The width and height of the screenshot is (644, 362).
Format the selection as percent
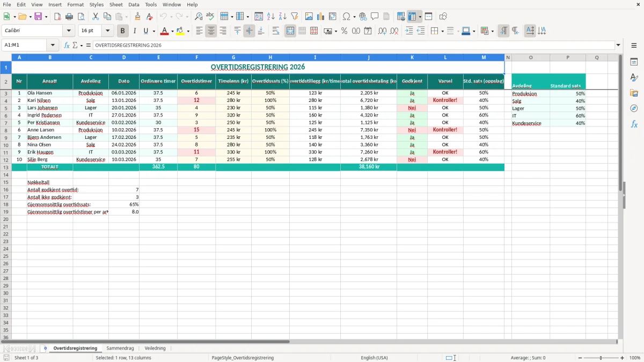click(x=344, y=31)
